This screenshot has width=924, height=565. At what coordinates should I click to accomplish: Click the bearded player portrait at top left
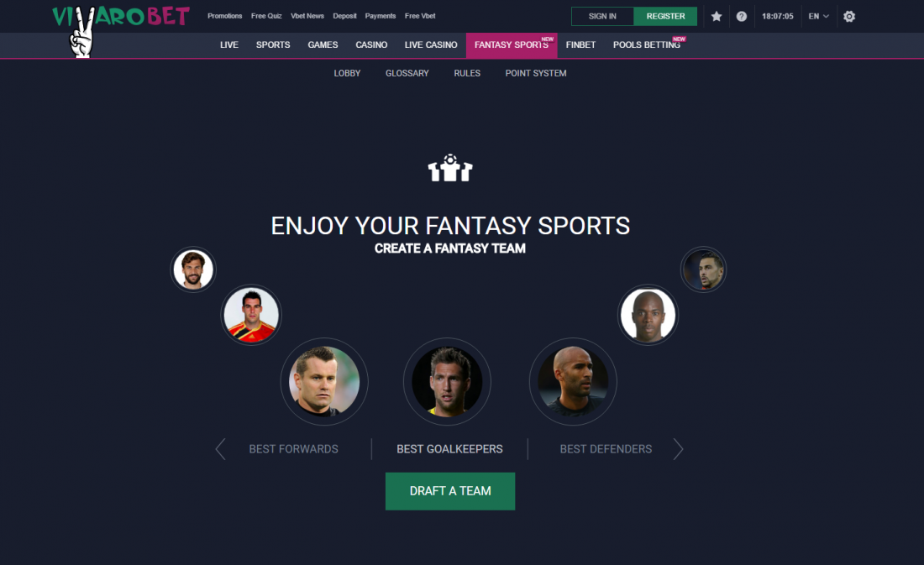coord(193,269)
